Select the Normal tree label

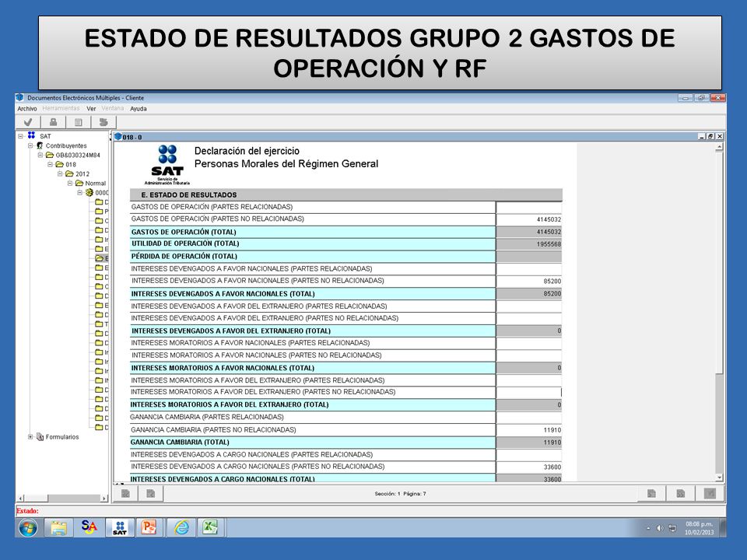click(95, 184)
